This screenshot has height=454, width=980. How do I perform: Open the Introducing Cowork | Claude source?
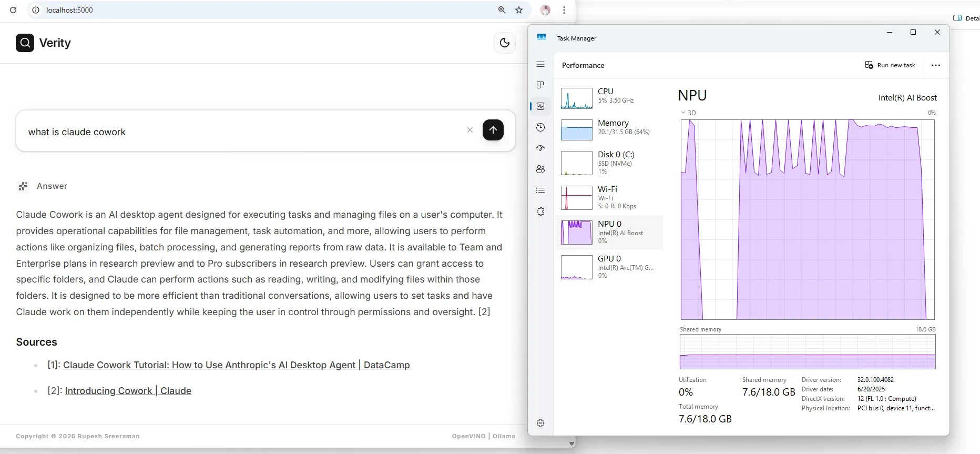(x=128, y=391)
